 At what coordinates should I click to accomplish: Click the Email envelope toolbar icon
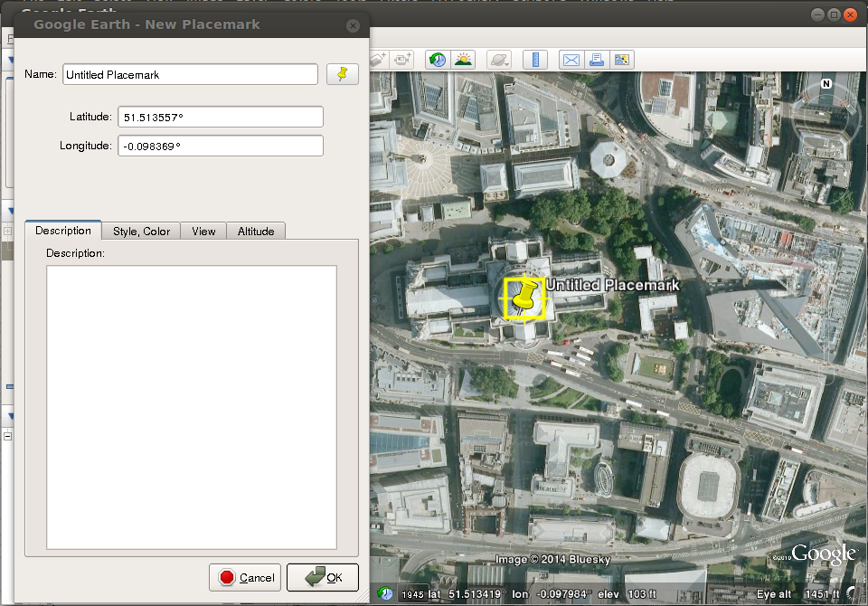click(571, 60)
